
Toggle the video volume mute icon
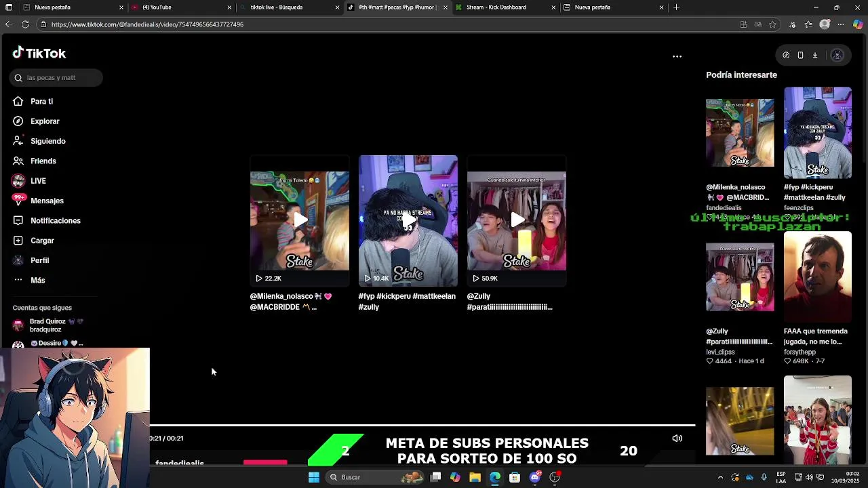coord(677,439)
